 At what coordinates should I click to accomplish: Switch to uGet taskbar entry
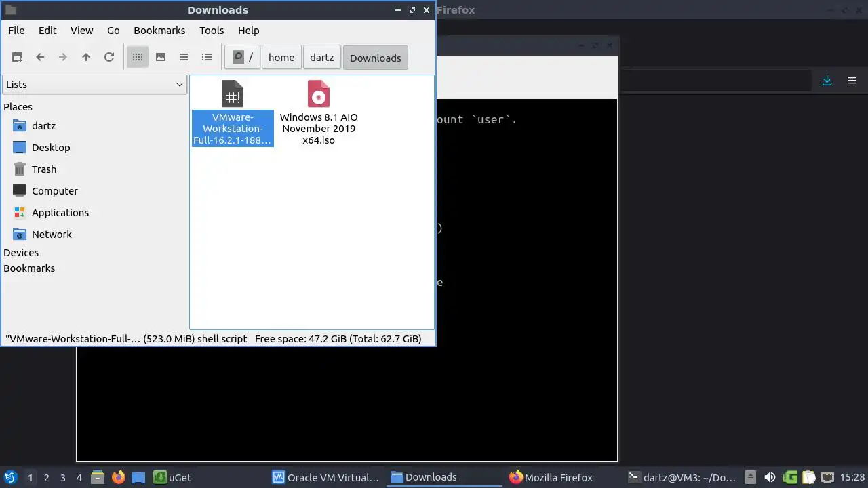point(209,478)
